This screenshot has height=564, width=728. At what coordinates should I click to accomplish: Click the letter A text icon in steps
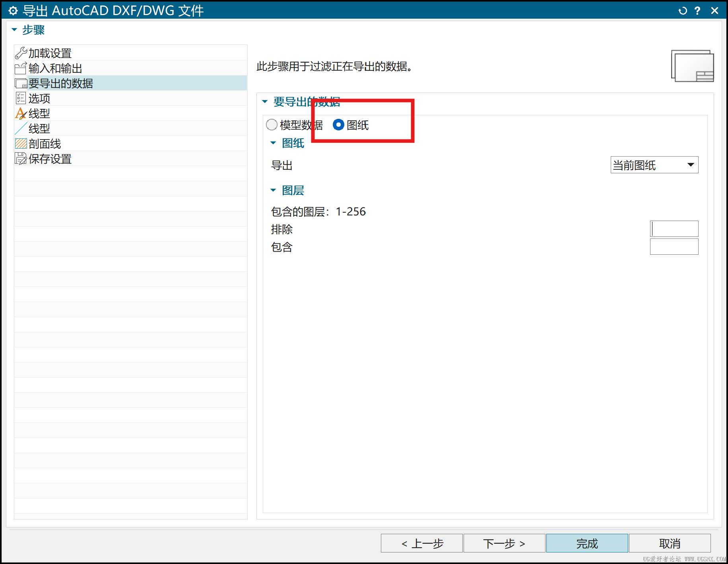tap(21, 114)
